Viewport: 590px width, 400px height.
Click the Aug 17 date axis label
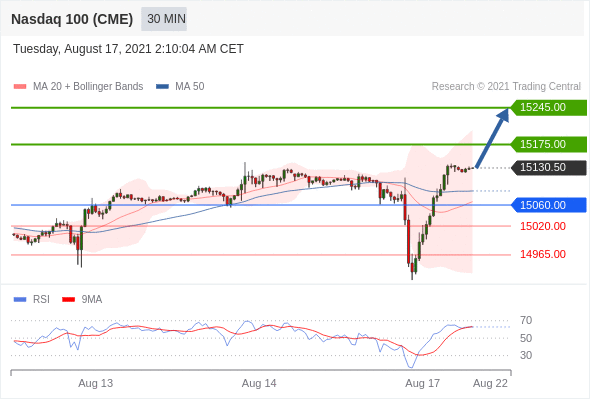point(422,383)
